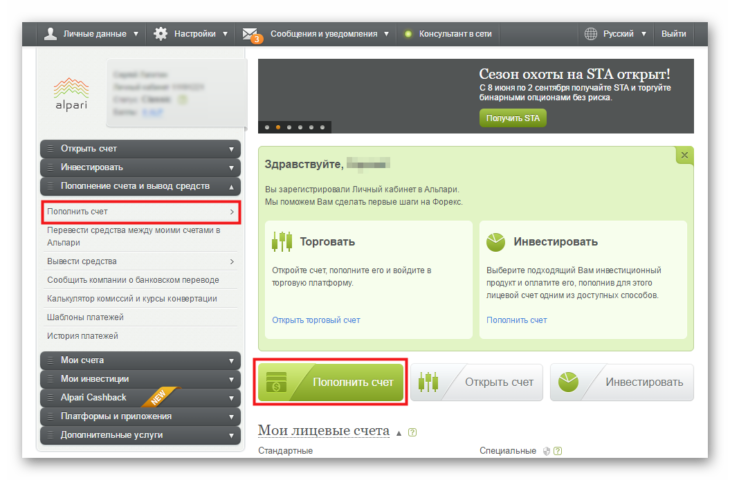The image size is (730, 480).
Task: Click the globe language icon
Action: point(590,34)
